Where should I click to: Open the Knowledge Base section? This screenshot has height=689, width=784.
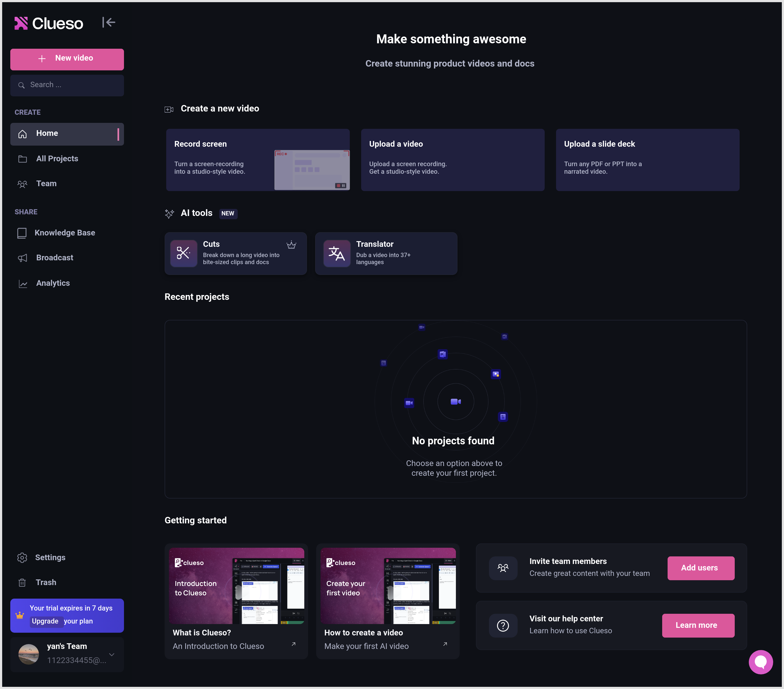pyautogui.click(x=65, y=232)
